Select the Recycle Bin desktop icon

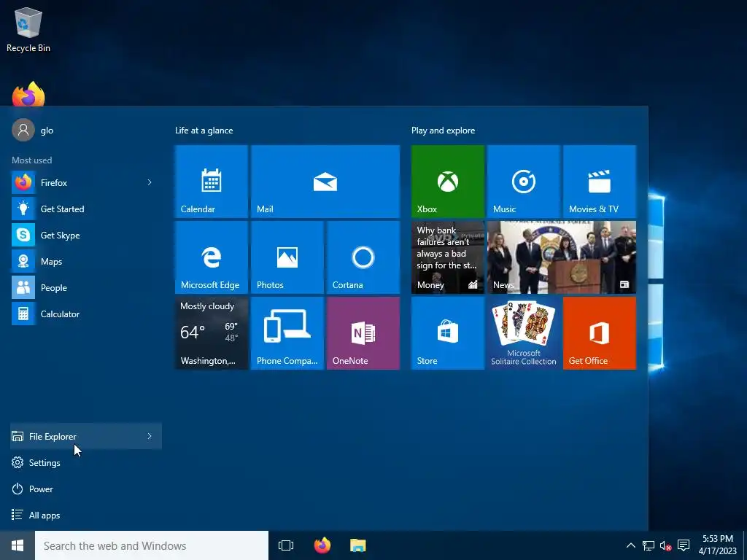click(28, 29)
